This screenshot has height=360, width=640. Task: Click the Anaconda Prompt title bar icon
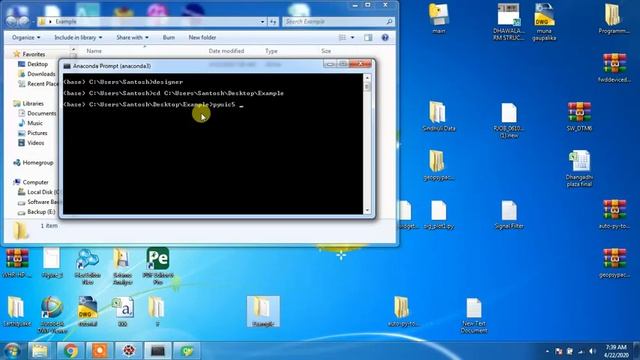point(67,66)
